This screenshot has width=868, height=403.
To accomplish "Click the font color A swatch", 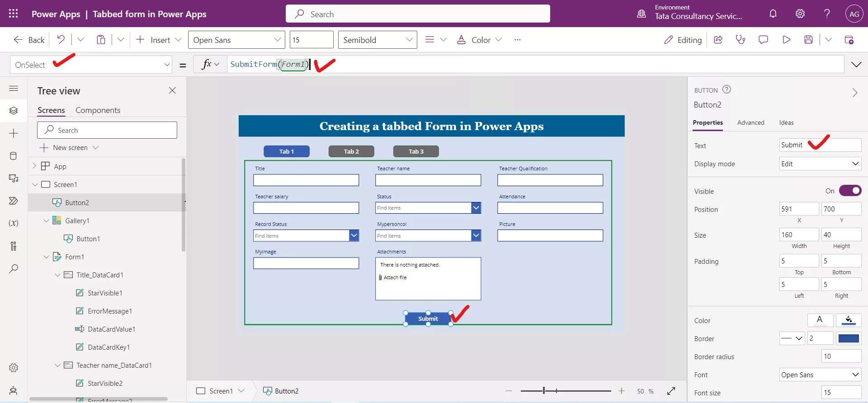I will (820, 320).
